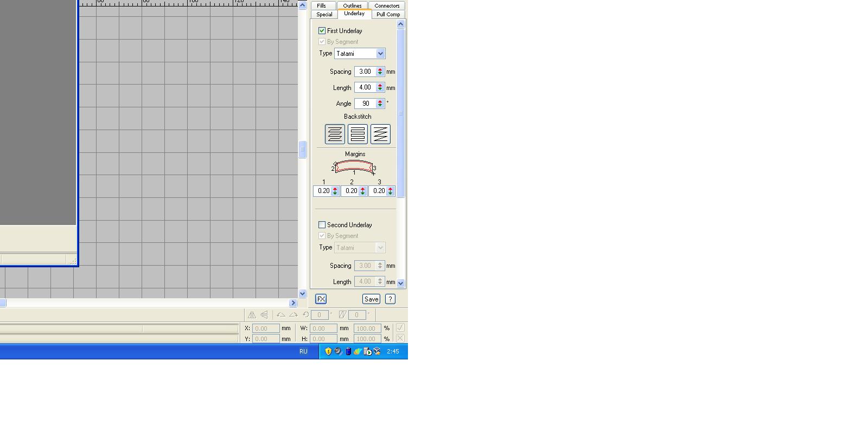Screen dimensions: 868x431
Task: Select the first Backstitch pattern icon
Action: (335, 134)
